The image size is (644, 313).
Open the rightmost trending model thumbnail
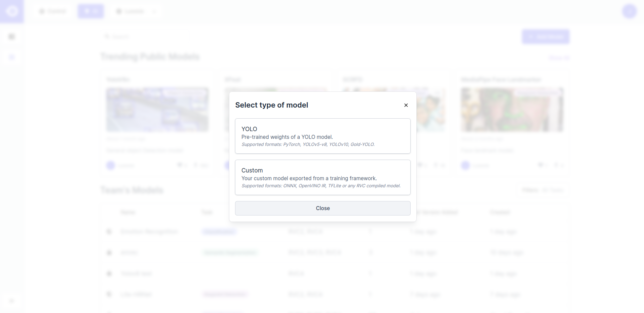click(512, 110)
